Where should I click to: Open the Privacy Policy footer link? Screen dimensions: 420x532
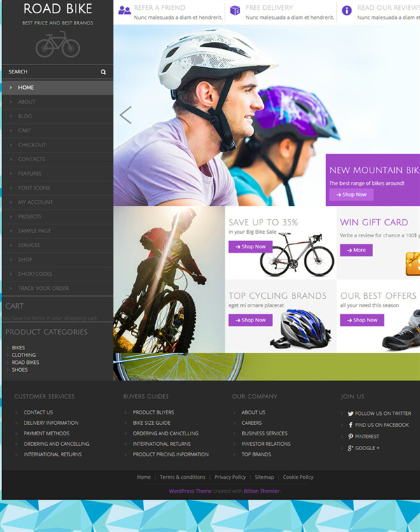[230, 477]
